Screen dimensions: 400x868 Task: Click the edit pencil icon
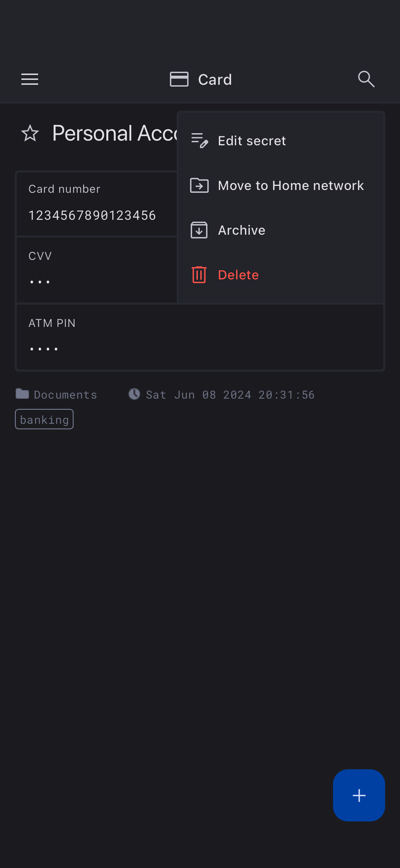coord(199,141)
